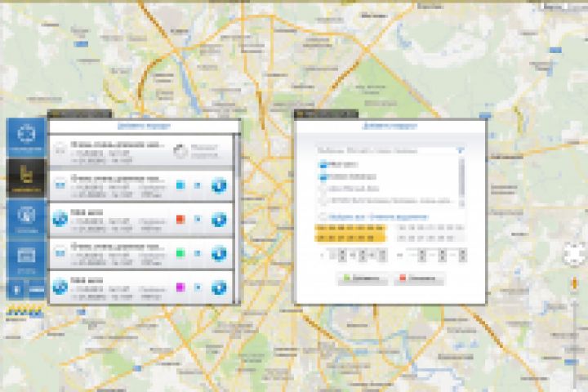Click the dark title tab above the route list
Viewport: 588px width, 392px height.
(79, 114)
